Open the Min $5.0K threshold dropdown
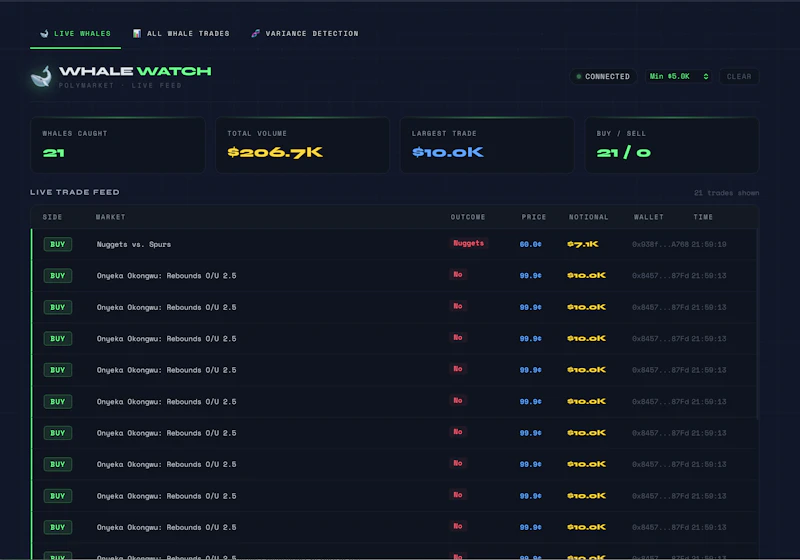Screen dimensions: 800x560 679,77
